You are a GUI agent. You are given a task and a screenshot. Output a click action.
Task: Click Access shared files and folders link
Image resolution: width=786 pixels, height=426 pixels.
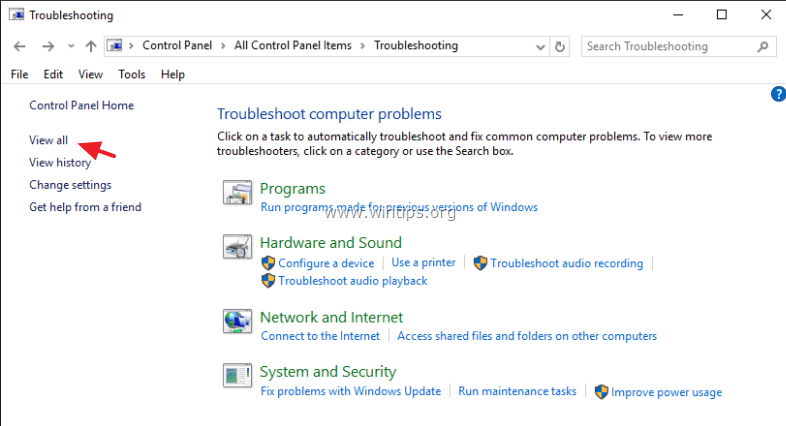point(527,336)
